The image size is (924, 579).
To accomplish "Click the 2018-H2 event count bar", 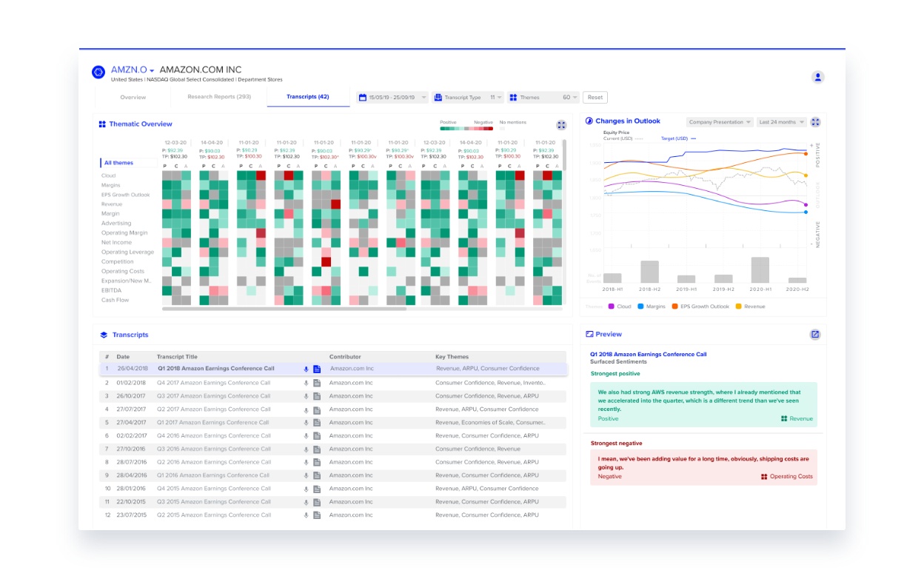I will (x=649, y=271).
